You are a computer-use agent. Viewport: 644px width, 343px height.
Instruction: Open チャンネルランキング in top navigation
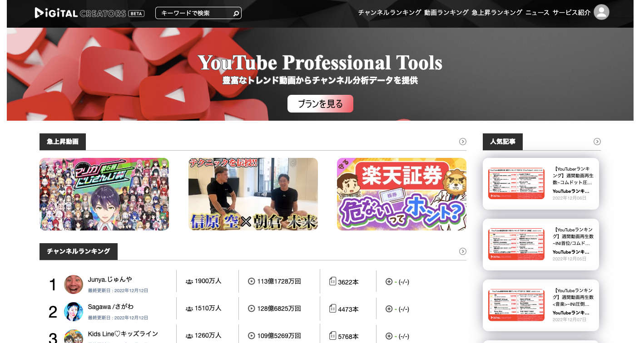pos(390,13)
